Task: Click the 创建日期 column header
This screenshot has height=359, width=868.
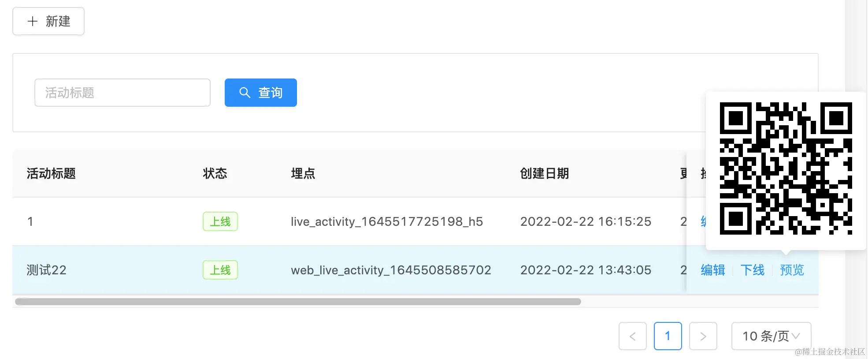Action: tap(545, 173)
